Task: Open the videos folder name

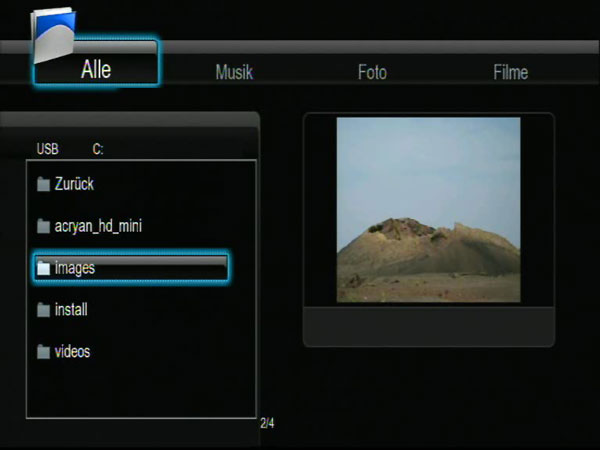Action: (72, 352)
